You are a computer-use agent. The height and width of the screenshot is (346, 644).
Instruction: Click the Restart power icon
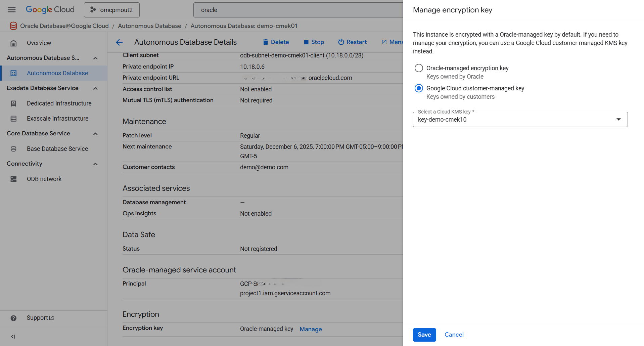(341, 42)
